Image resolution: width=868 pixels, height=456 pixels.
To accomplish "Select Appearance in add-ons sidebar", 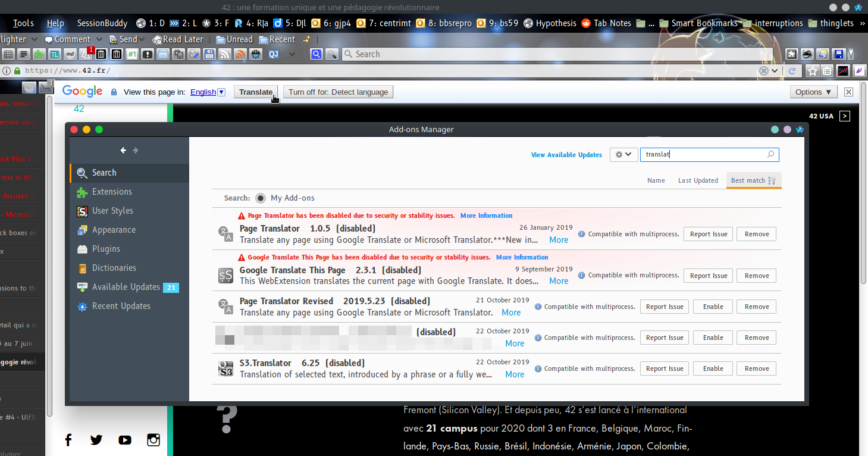I will click(x=129, y=230).
